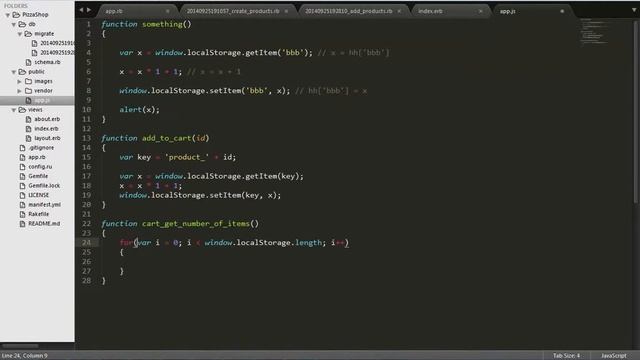Screen dimensions: 640x360
Task: Open index.erb in sidebar
Action: [x=46, y=129]
